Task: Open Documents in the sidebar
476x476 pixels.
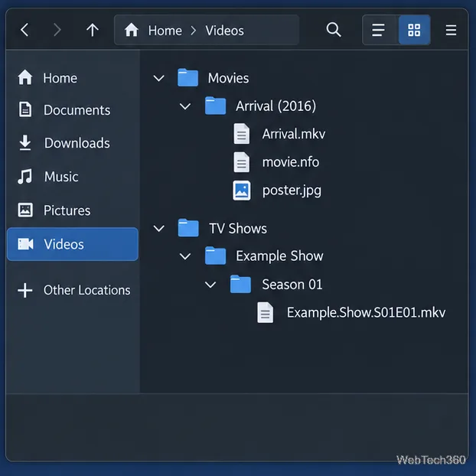Action: pos(72,110)
